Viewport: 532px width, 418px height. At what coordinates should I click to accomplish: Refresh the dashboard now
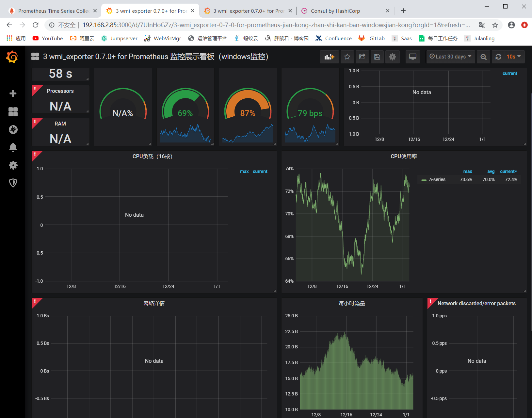(498, 57)
